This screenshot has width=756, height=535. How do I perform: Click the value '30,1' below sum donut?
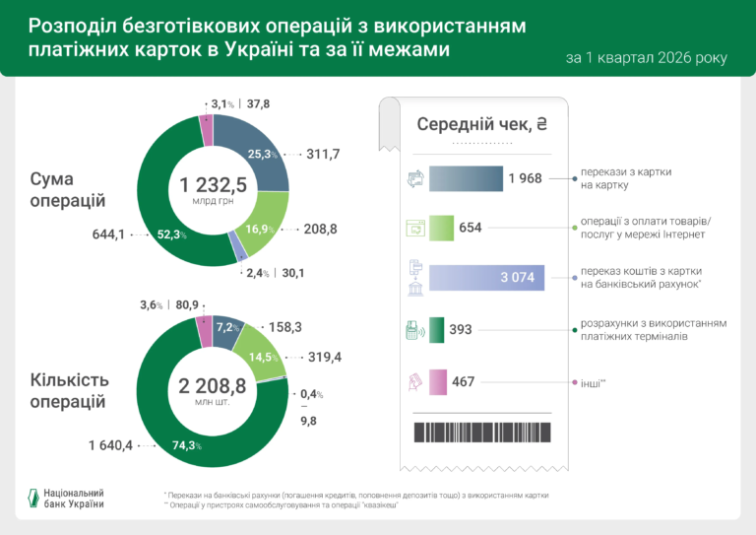pyautogui.click(x=293, y=273)
